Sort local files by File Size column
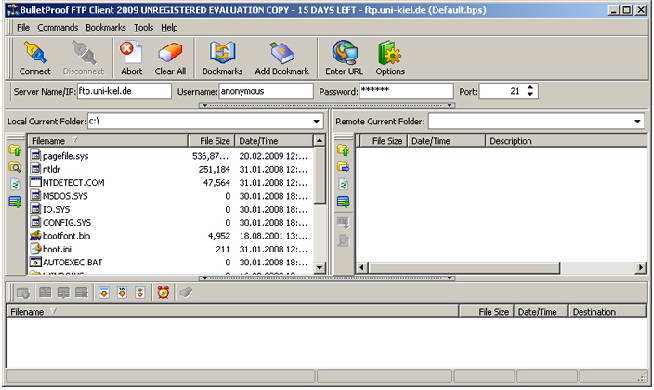The height and width of the screenshot is (390, 654). point(212,141)
